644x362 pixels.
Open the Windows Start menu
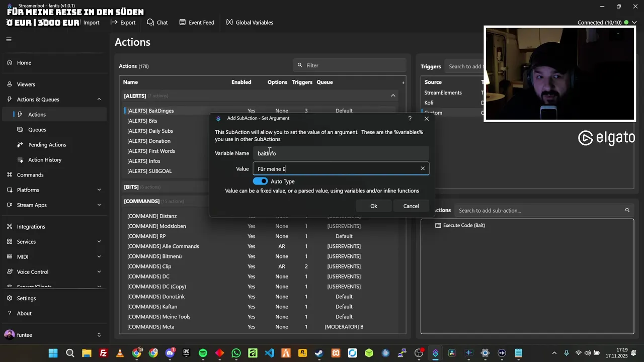(x=53, y=353)
